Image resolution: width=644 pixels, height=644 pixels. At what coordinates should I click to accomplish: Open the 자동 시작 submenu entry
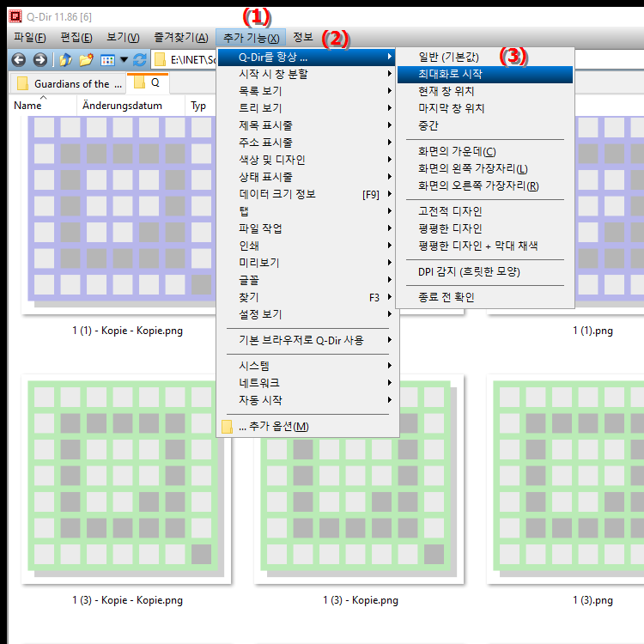point(307,400)
